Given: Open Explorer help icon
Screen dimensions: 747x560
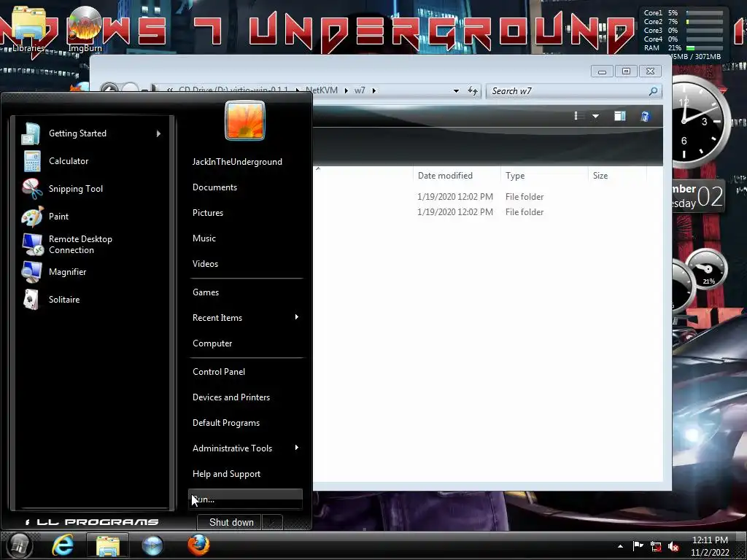Looking at the screenshot, I should point(645,116).
